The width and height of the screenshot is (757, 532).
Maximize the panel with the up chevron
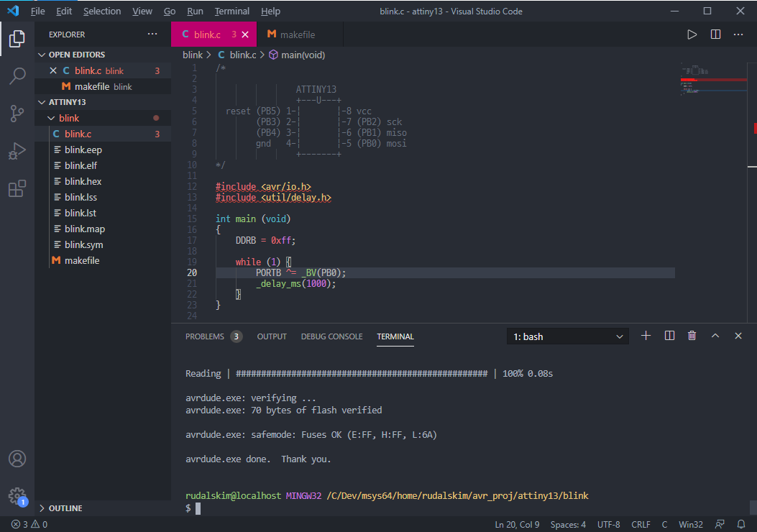(x=715, y=336)
